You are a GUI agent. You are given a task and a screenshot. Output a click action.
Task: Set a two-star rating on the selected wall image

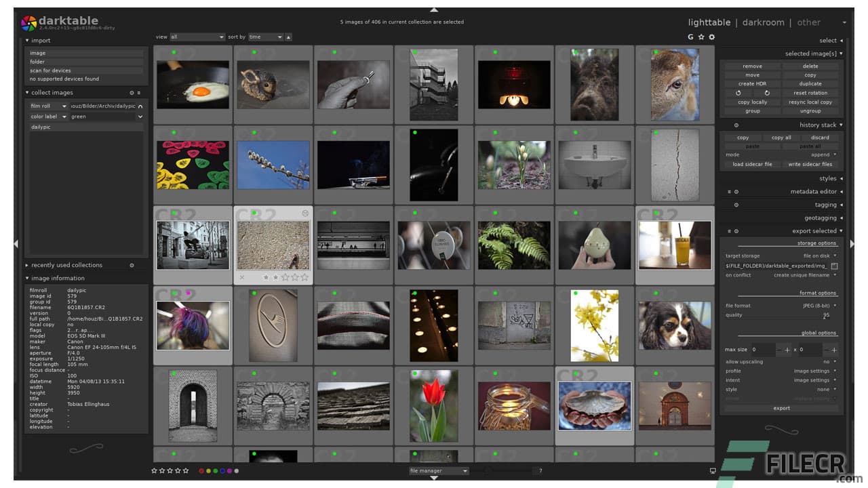(x=275, y=277)
